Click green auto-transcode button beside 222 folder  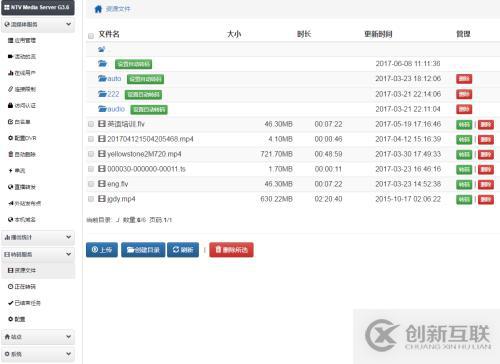143,95
